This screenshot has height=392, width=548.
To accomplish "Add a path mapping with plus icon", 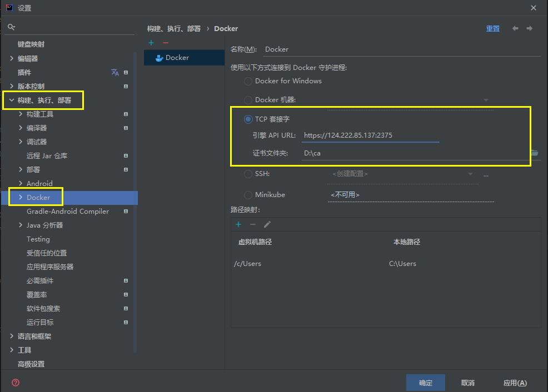I will (x=238, y=224).
